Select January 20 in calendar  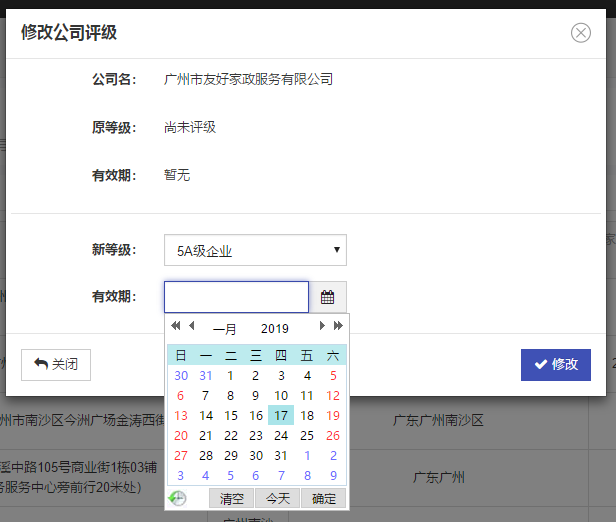click(x=181, y=435)
